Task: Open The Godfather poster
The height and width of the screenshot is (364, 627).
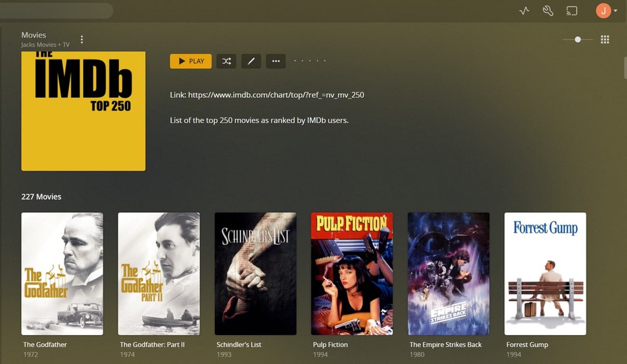Action: coord(62,274)
